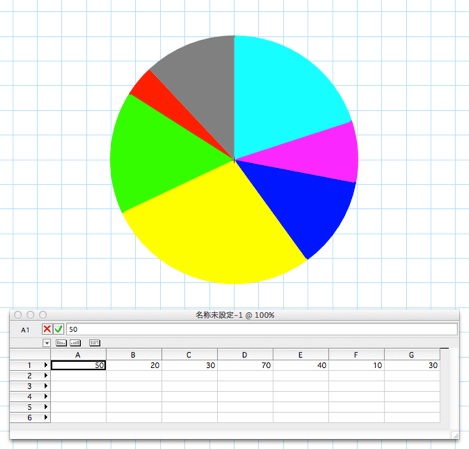The height and width of the screenshot is (449, 469).
Task: Expand the row 6 arrow
Action: point(46,417)
